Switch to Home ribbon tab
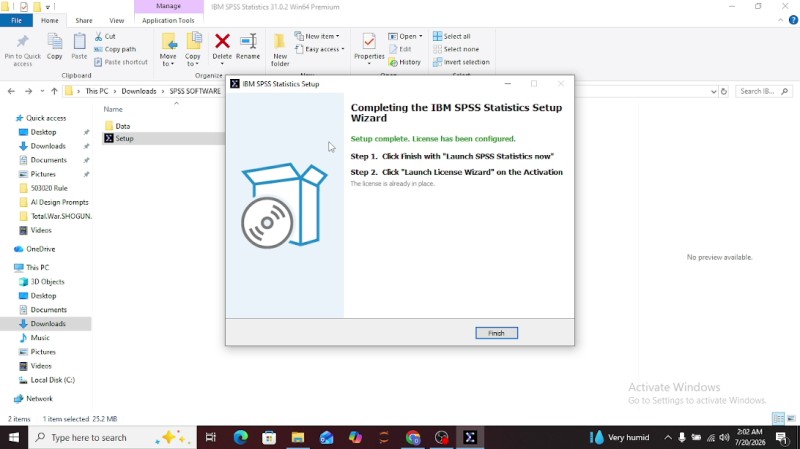800x449 pixels. coord(49,20)
